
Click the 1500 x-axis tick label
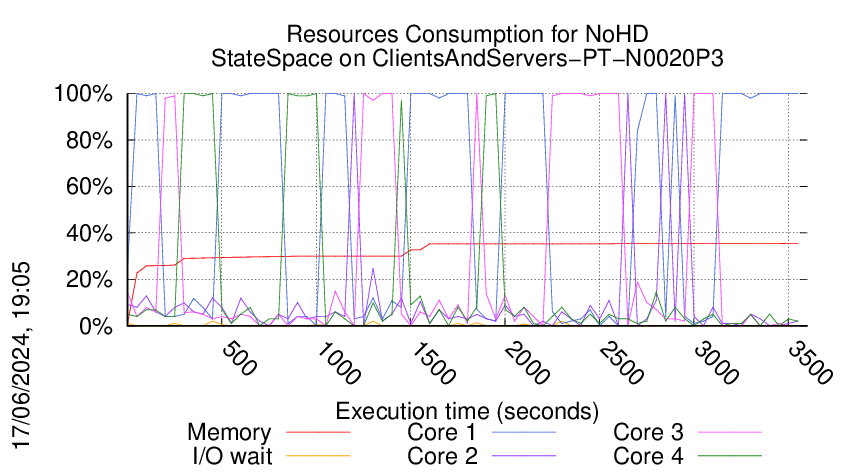tap(433, 363)
